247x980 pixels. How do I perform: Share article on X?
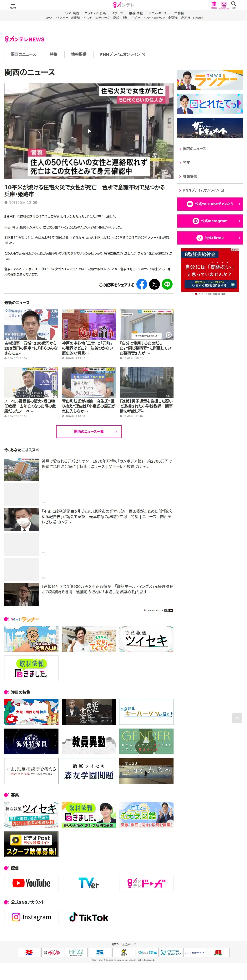pyautogui.click(x=154, y=284)
